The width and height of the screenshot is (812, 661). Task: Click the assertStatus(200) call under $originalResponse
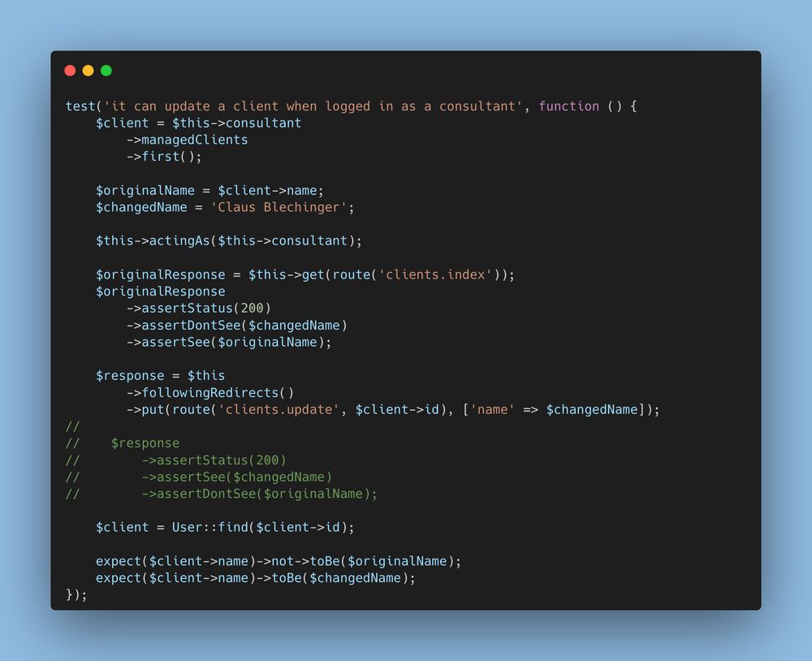[x=199, y=309]
